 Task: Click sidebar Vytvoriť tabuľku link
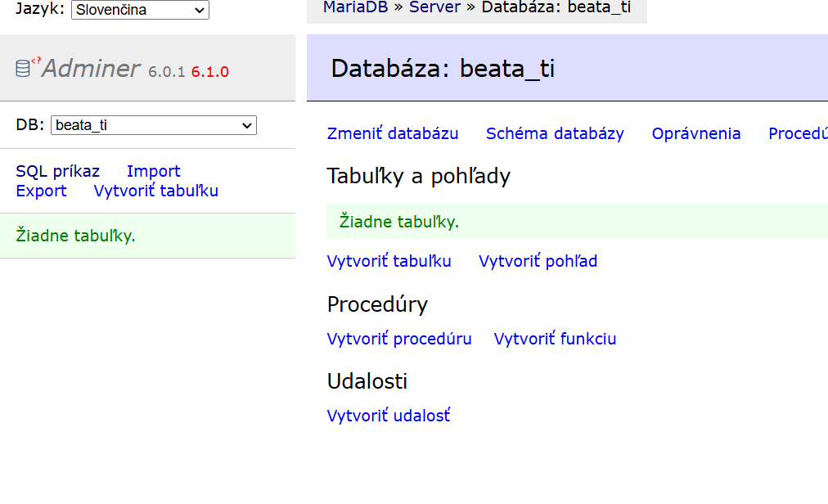[155, 191]
